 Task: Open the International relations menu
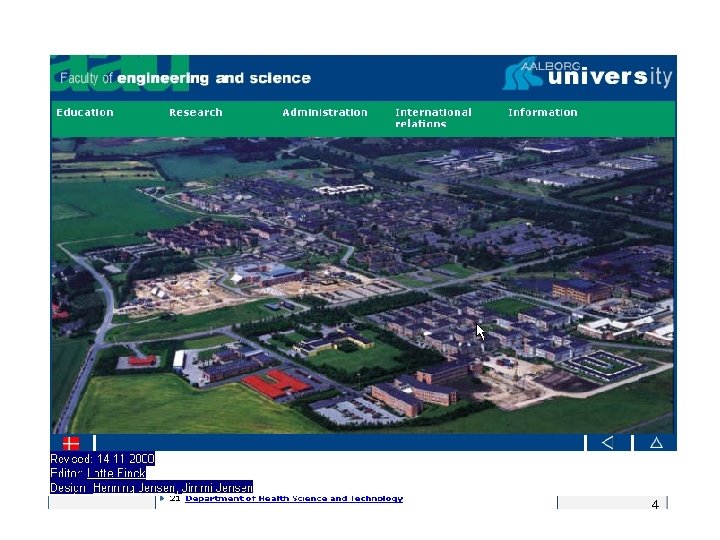click(x=433, y=118)
